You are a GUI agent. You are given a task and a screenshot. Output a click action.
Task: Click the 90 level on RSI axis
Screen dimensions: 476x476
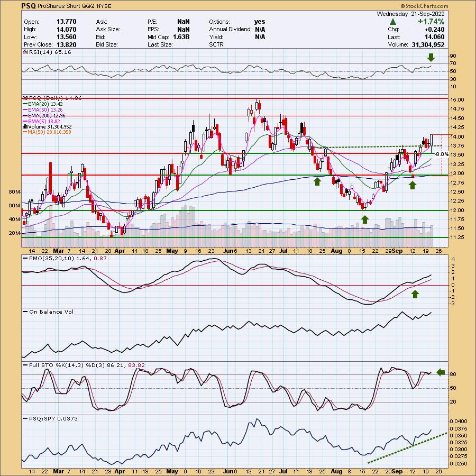(x=453, y=56)
